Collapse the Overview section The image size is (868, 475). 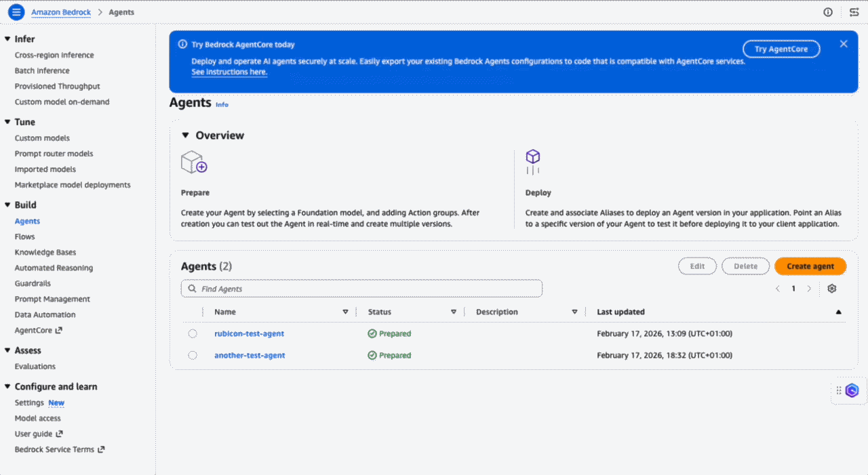tap(186, 136)
